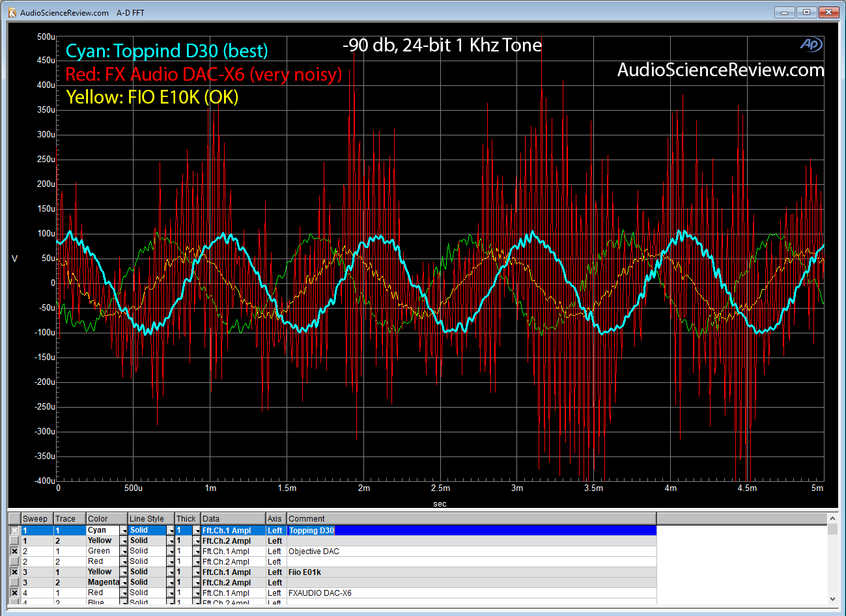Uncheck the Topping D30 trace checkbox
Viewport: 846px width, 616px height.
[14, 531]
